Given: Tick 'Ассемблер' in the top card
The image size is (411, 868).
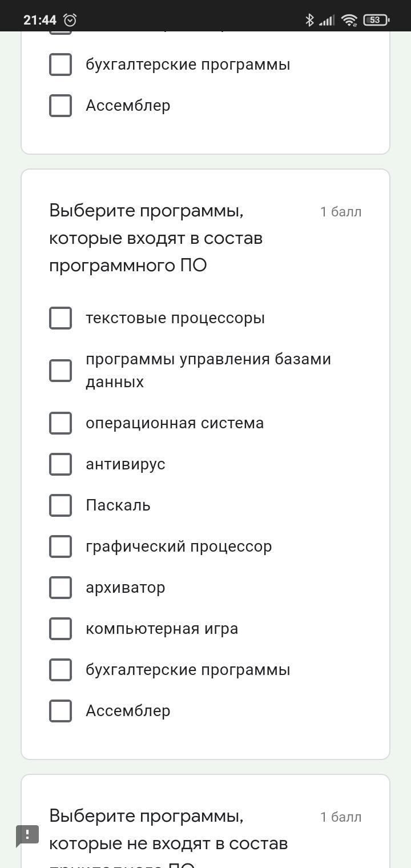Looking at the screenshot, I should pyautogui.click(x=61, y=106).
